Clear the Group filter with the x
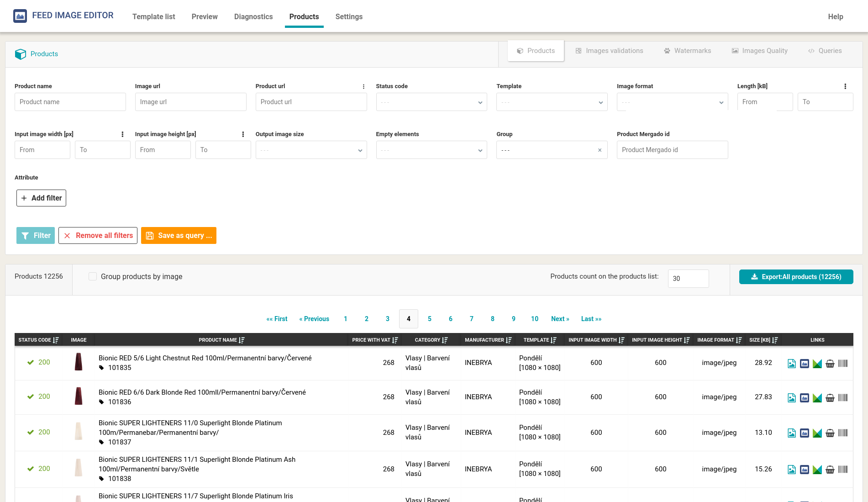The height and width of the screenshot is (502, 868). click(x=600, y=150)
